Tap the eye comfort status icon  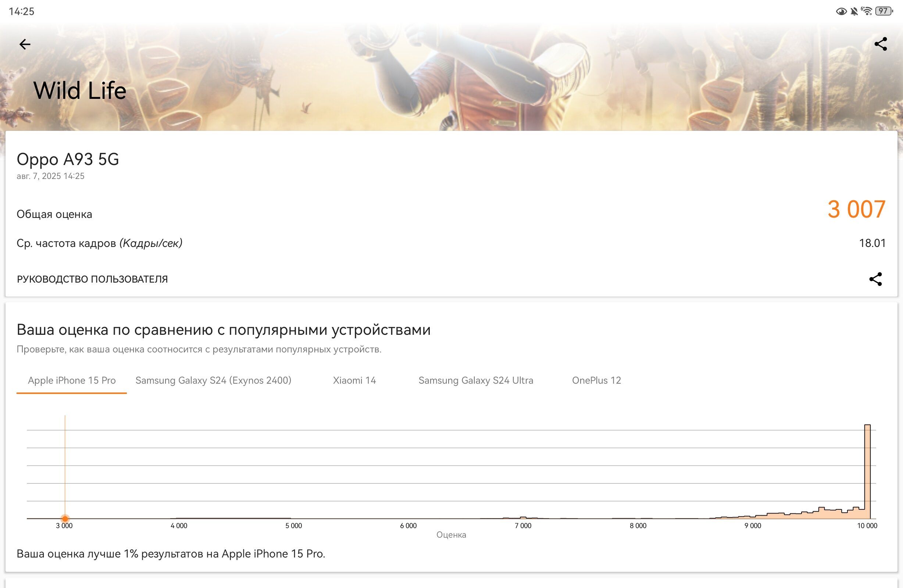[x=841, y=11]
